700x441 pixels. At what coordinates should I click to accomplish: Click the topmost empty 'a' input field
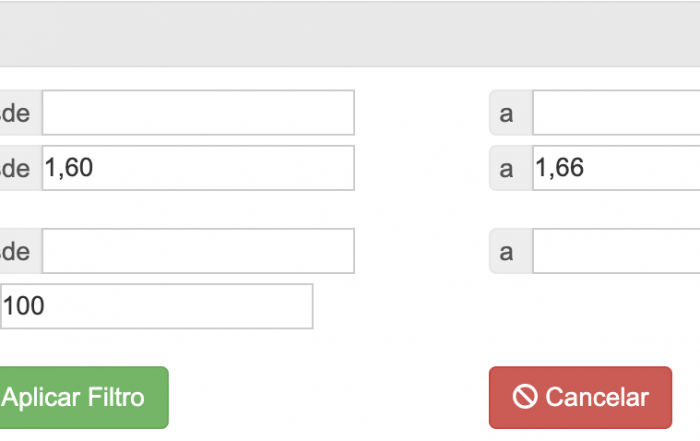617,112
